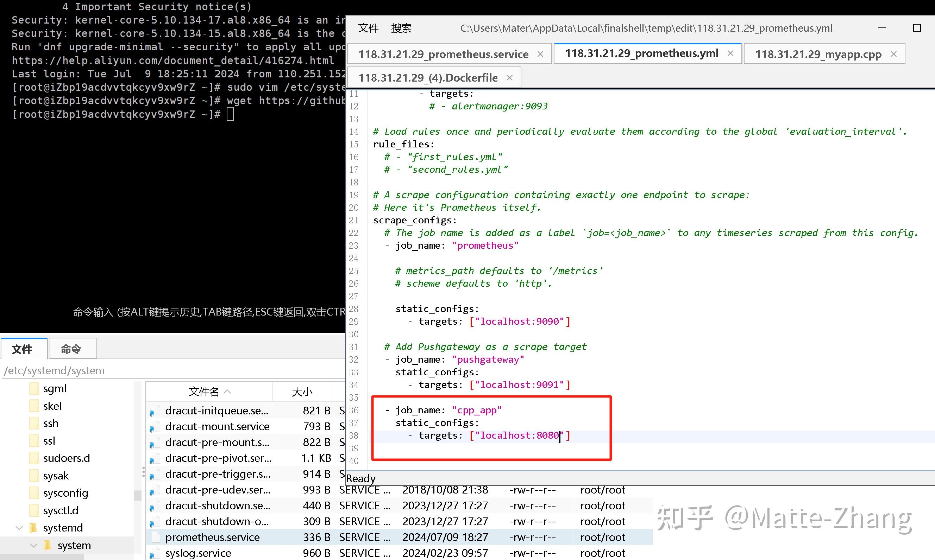This screenshot has width=935, height=560.
Task: Open the 搜索 menu in editor
Action: coord(401,28)
